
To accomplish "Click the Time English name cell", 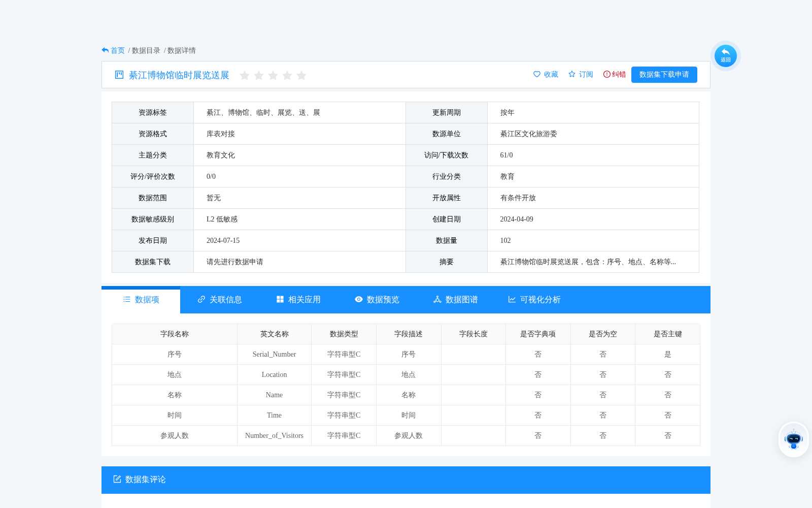I will [274, 415].
